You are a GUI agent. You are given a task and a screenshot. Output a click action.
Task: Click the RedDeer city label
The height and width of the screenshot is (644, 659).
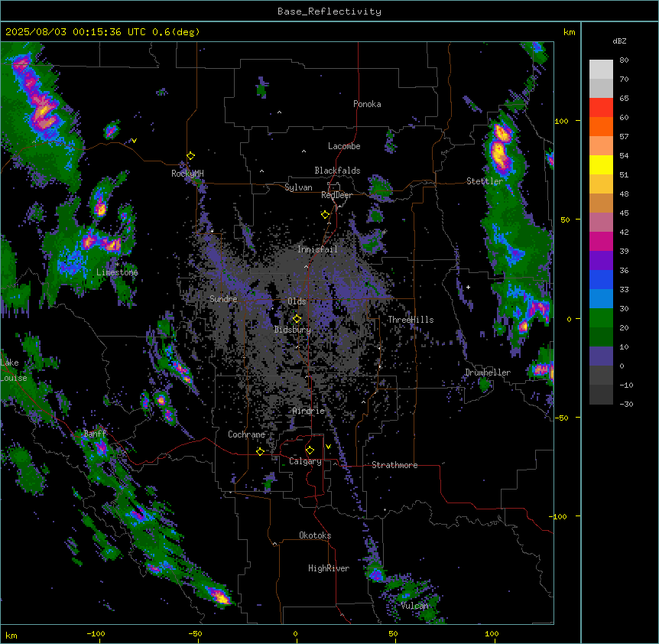[336, 195]
